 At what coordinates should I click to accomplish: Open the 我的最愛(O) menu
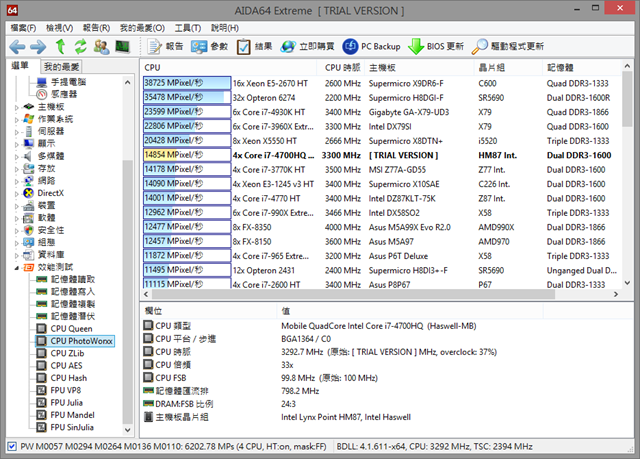point(142,28)
